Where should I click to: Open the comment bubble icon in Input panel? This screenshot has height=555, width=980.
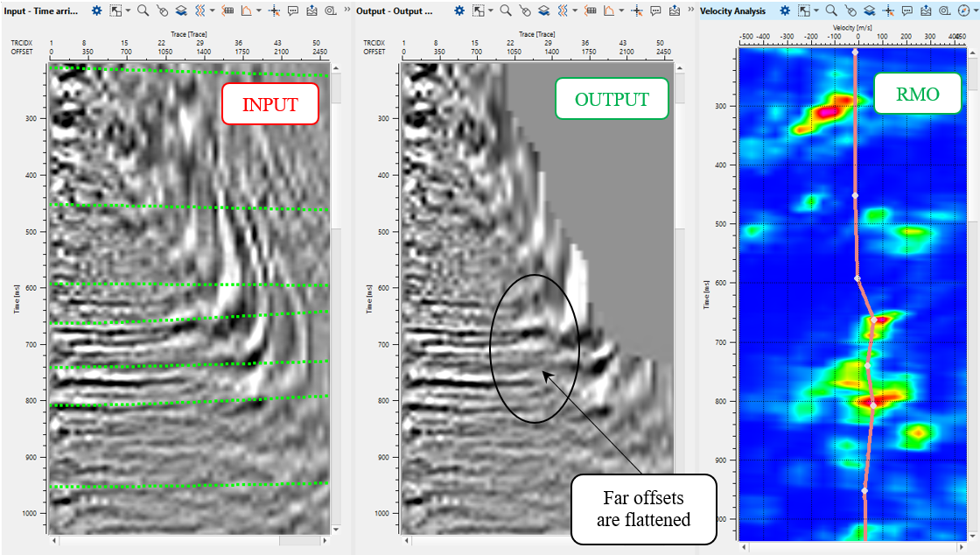coord(291,11)
